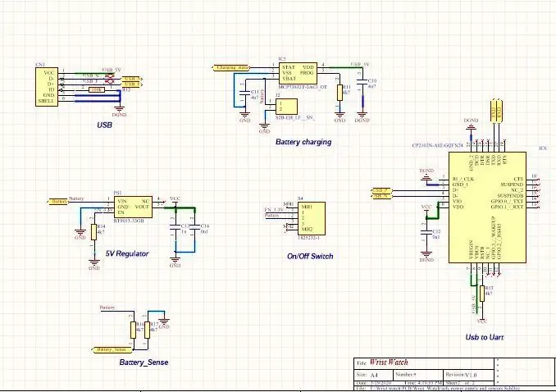
Task: Click the GND symbol next to resistor R17
Action: click(164, 322)
